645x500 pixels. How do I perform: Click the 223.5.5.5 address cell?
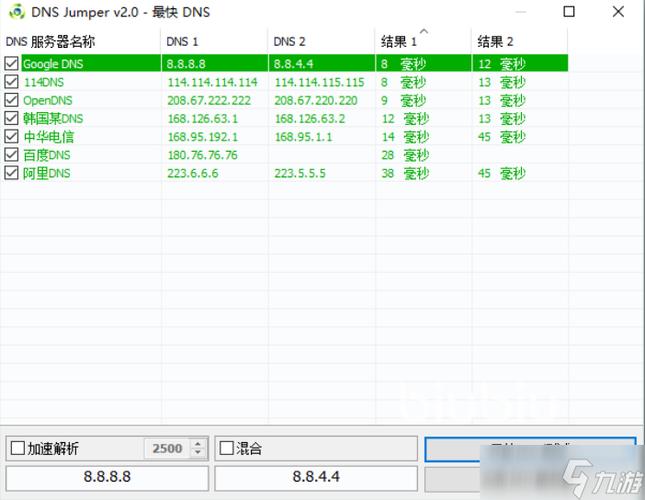point(300,173)
